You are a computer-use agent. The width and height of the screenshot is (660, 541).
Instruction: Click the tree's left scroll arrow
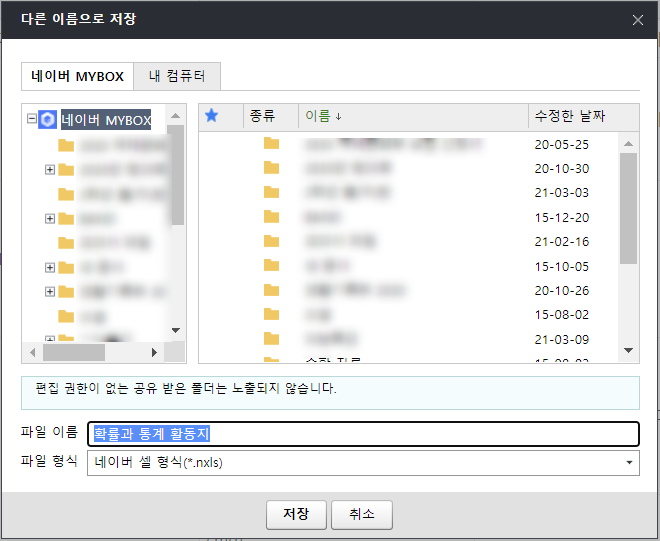pos(32,352)
